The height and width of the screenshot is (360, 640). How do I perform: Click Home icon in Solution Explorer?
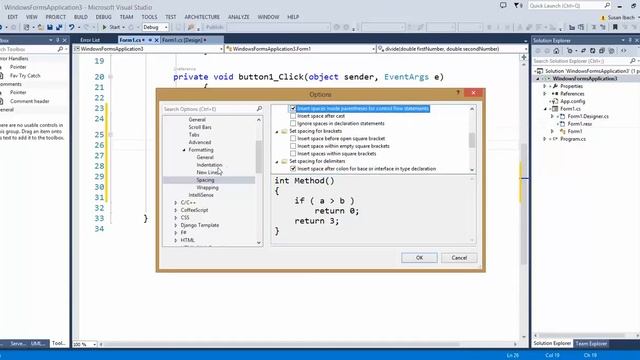click(x=556, y=51)
